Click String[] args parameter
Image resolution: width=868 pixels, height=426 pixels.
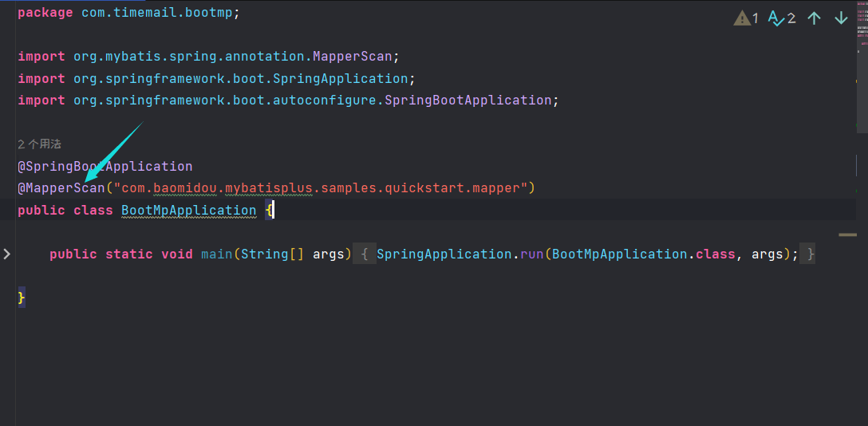(x=293, y=254)
